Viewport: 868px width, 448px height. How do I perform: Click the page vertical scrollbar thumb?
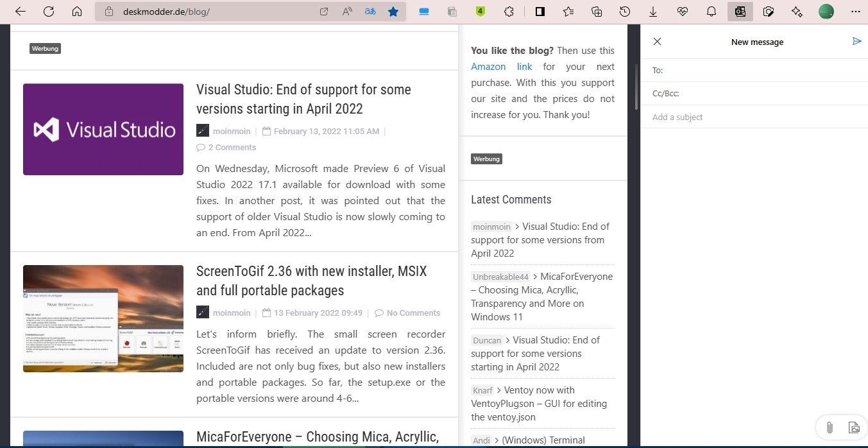(636, 85)
